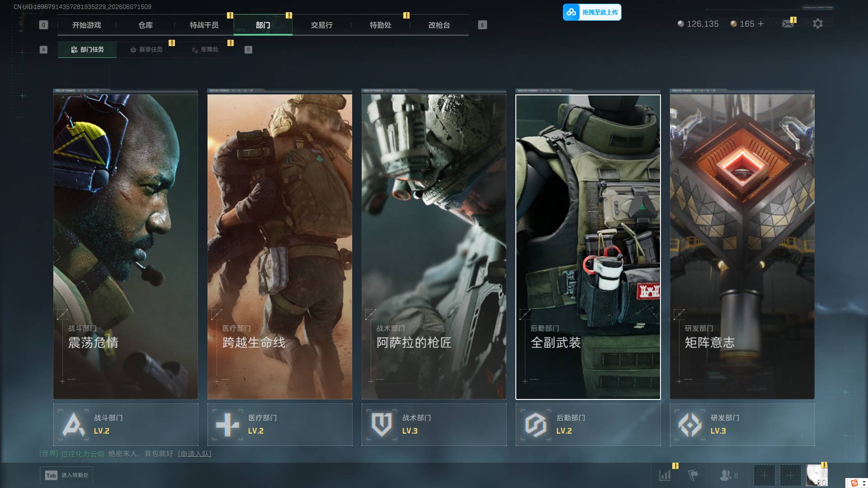Switch to the 改枪台 tab

(x=439, y=25)
